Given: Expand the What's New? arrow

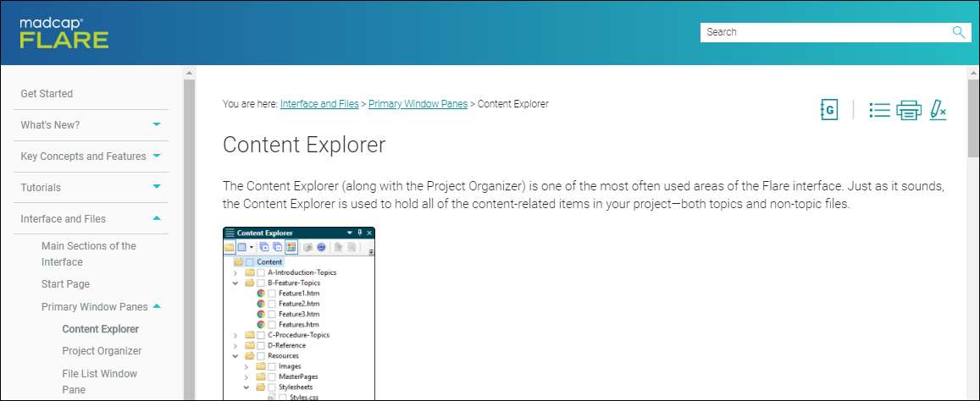Looking at the screenshot, I should (x=157, y=124).
